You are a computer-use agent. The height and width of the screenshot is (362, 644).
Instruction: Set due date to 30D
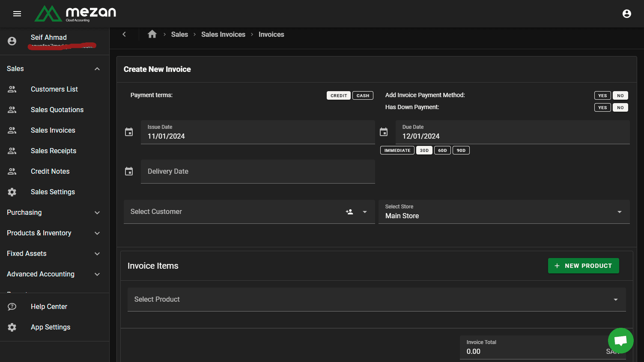[424, 150]
